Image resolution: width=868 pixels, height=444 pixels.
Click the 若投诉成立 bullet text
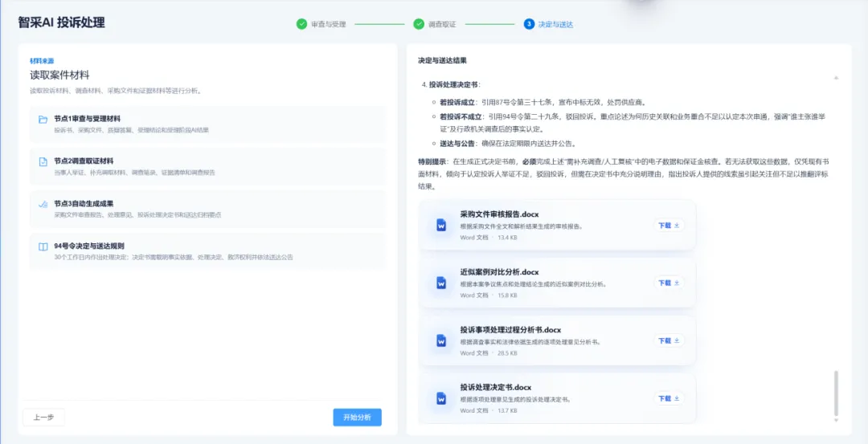457,102
